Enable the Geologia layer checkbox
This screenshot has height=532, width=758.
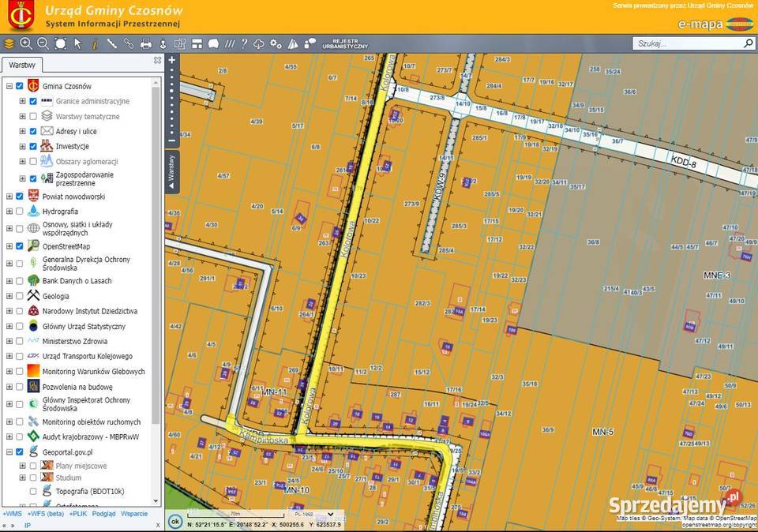19,296
